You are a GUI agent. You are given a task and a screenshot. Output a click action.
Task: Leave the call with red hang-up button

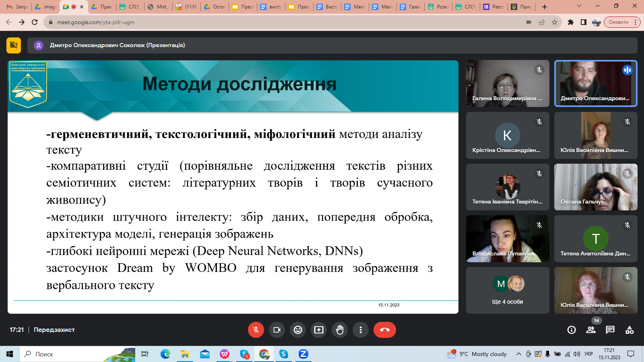click(384, 330)
